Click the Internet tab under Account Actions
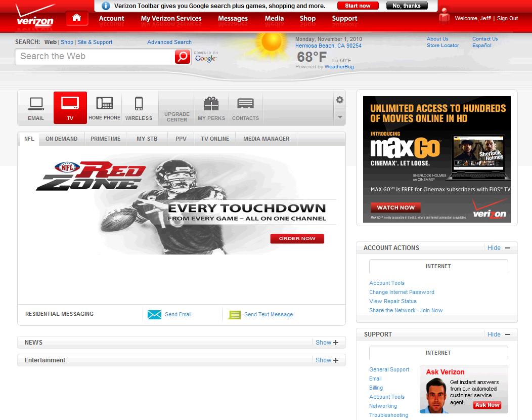The width and height of the screenshot is (532, 420). 438,266
